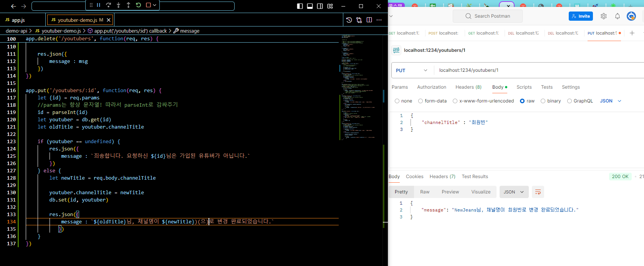Screen dimensions: 644x266
Task: Open the Postman user avatar menu
Action: point(631,16)
